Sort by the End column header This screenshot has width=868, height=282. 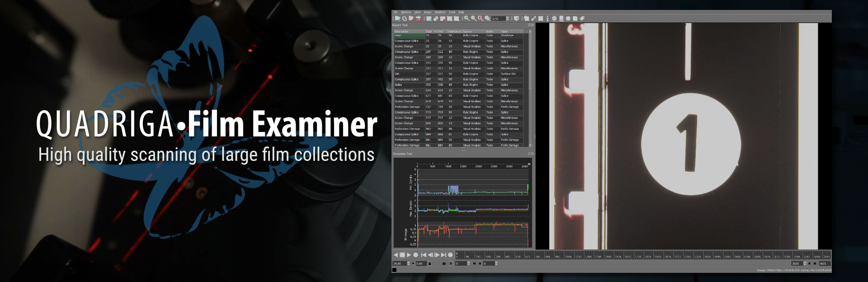point(442,32)
